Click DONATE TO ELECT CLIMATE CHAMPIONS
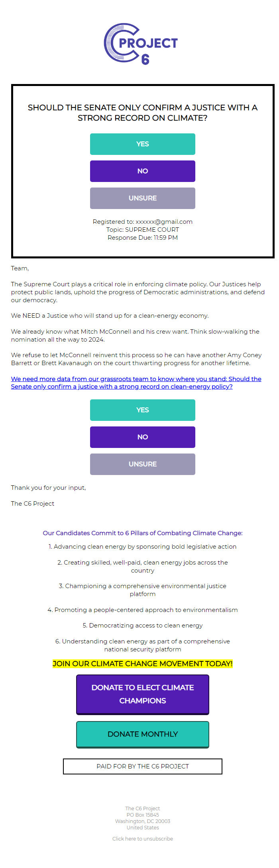Screen dimensions: 279x868 [142, 694]
